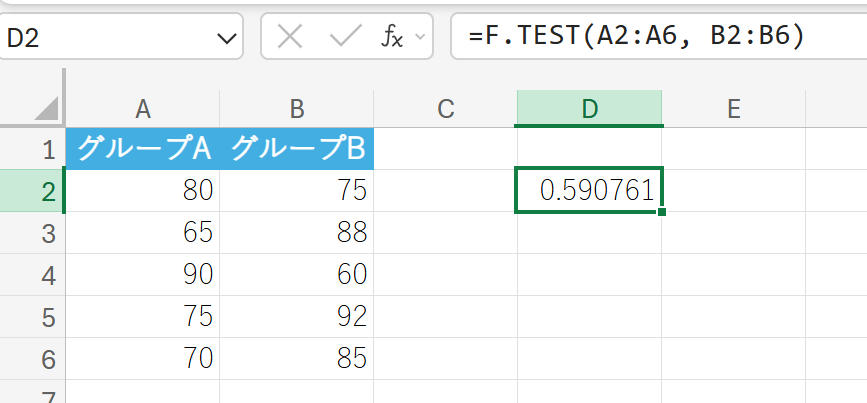This screenshot has width=867, height=403.
Task: Select column A header
Action: (x=143, y=109)
